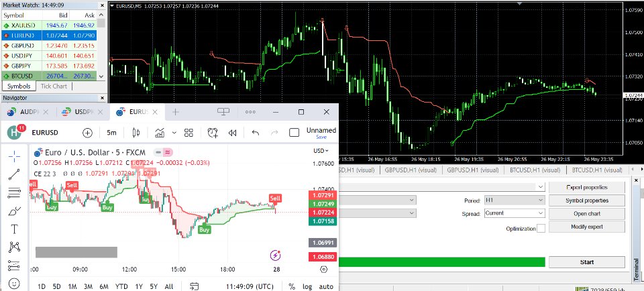Viewport: 644px width, 291px height.
Task: Open the forecasting and measurement tools
Action: point(14,265)
